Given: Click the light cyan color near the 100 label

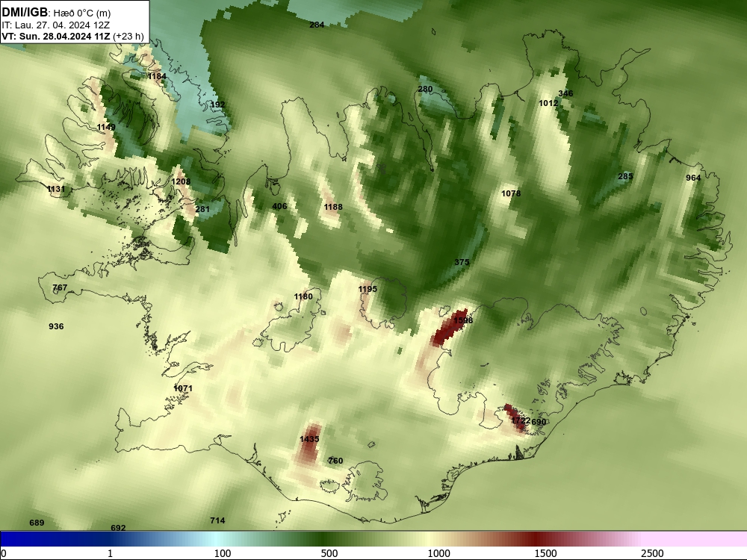Looking at the screenshot, I should pos(217,538).
